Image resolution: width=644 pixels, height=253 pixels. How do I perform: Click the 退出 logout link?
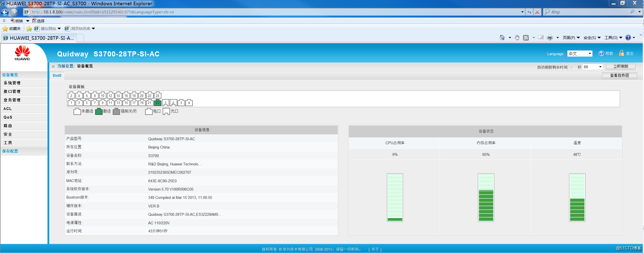629,53
